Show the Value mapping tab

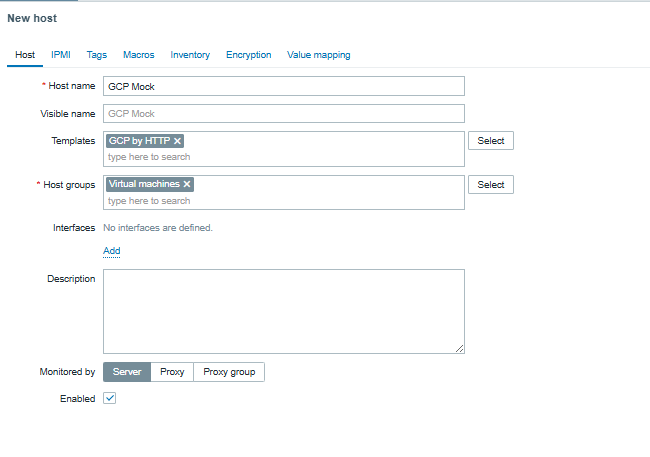tap(318, 55)
